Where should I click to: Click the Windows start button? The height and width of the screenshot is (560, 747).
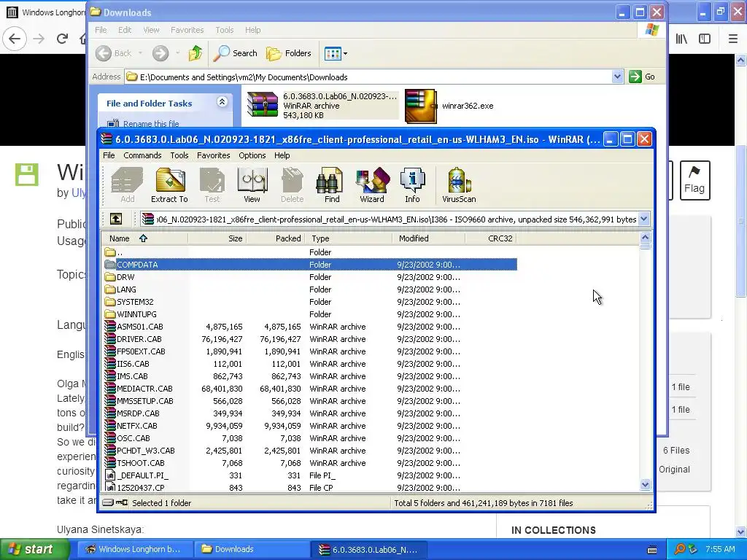[35, 549]
